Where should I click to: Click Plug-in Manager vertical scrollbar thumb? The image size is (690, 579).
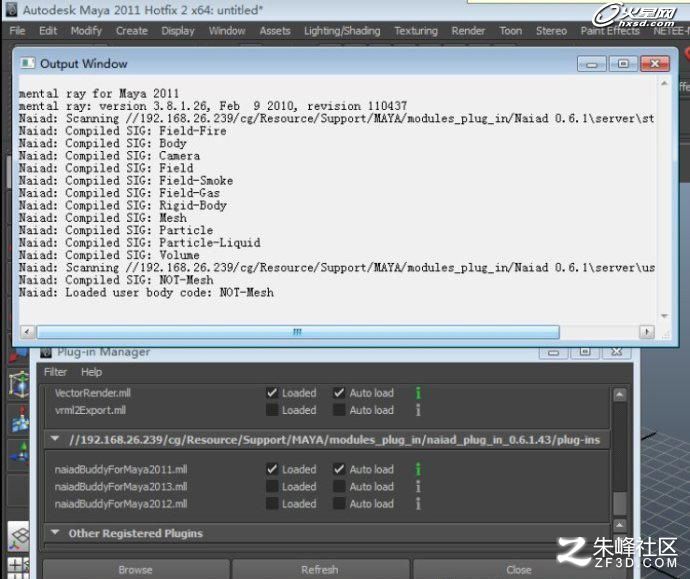point(620,504)
